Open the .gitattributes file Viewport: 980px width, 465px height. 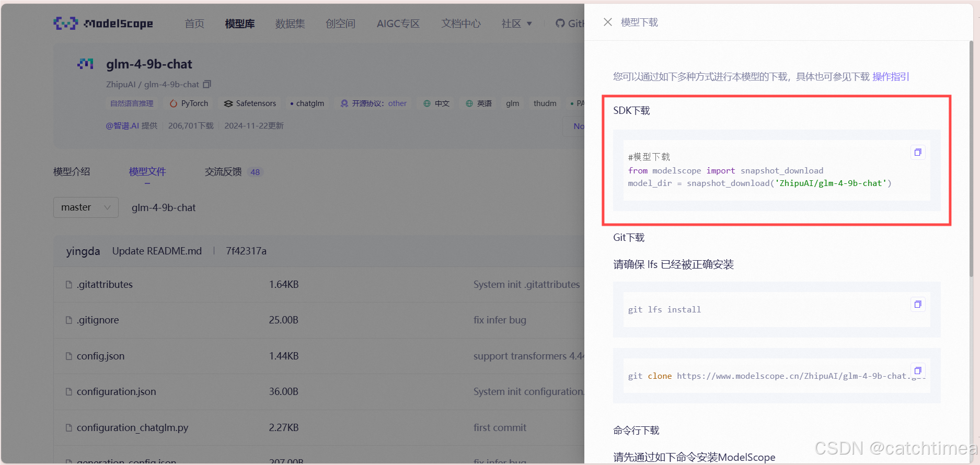pos(105,285)
